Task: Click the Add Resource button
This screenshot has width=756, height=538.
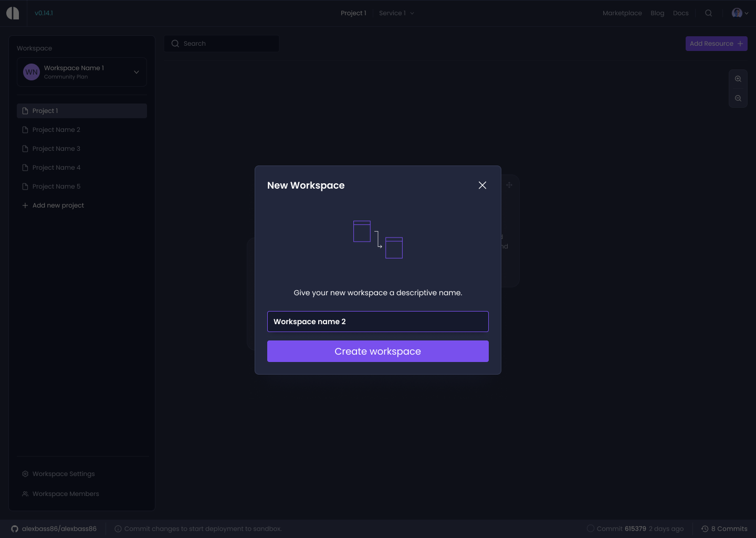Action: point(716,44)
